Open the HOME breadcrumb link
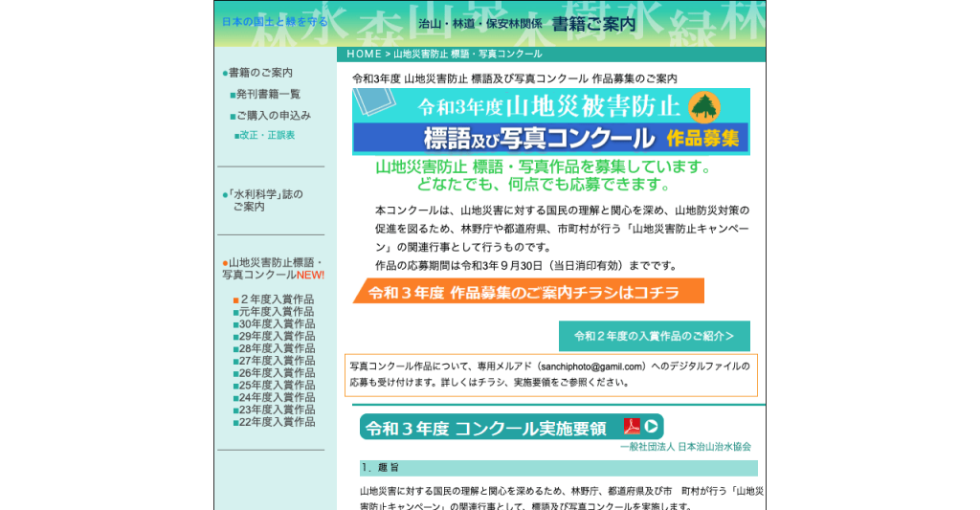980x510 pixels. pos(364,55)
